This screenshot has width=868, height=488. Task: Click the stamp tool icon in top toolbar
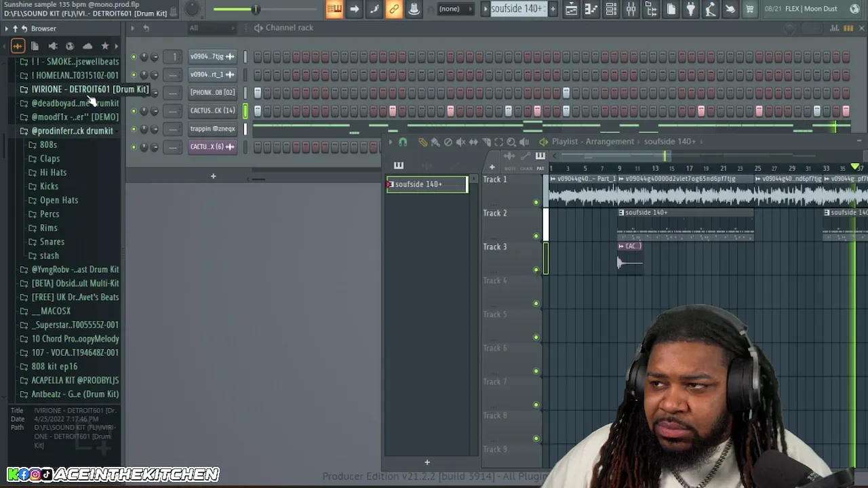tap(414, 9)
